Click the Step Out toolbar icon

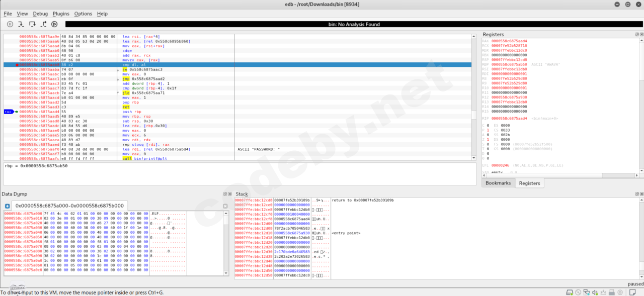pyautogui.click(x=43, y=24)
